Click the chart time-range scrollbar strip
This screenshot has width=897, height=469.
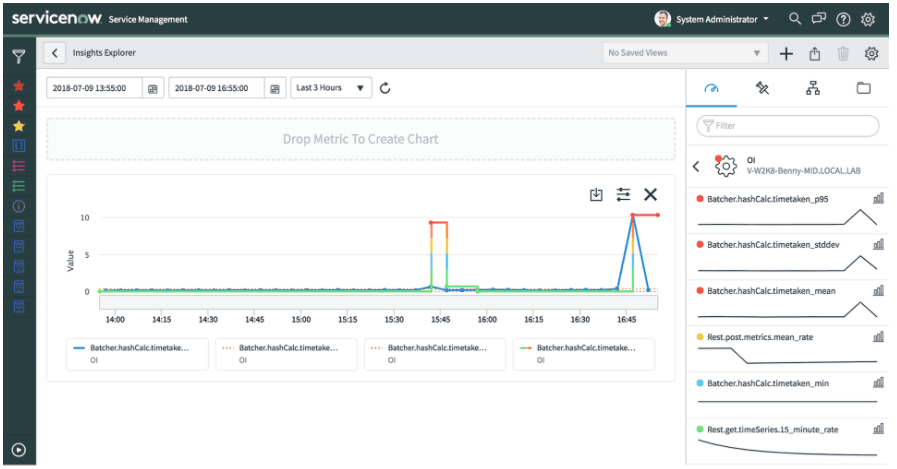tap(378, 302)
